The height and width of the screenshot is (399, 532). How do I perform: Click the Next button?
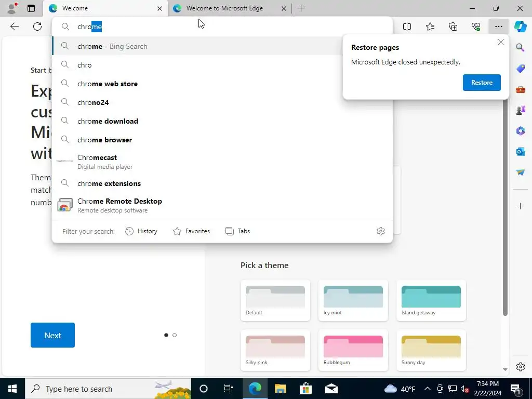click(52, 335)
